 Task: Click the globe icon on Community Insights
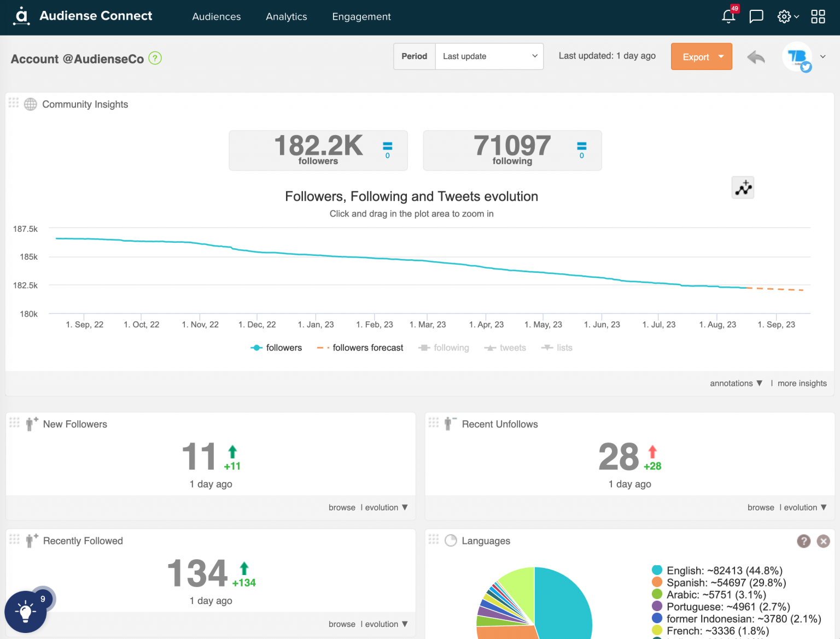(31, 104)
